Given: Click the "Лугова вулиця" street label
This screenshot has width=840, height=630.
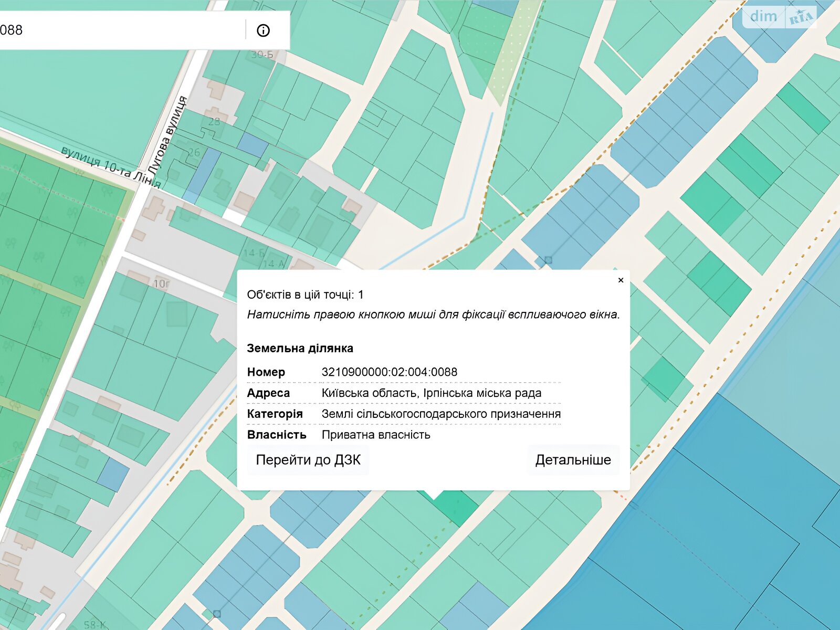Looking at the screenshot, I should click(x=167, y=135).
